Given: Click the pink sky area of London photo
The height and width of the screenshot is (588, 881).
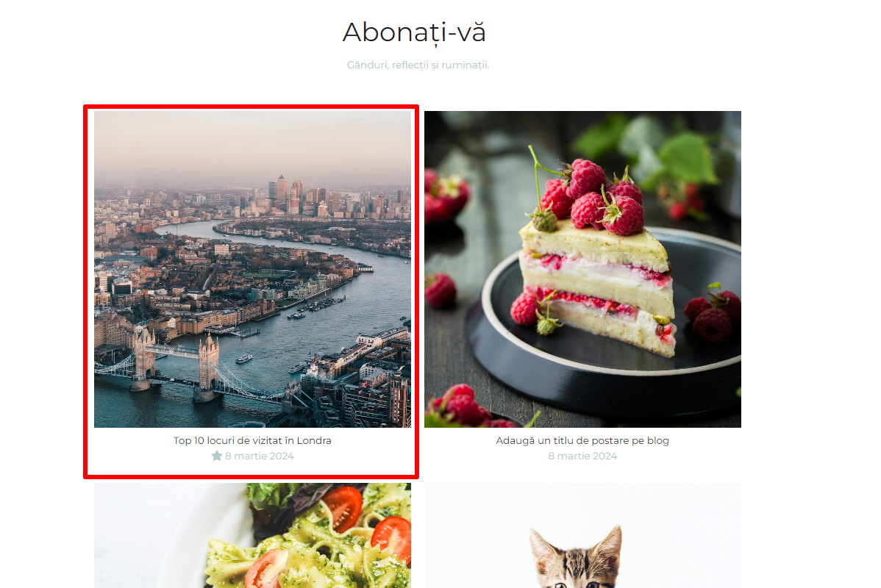Looking at the screenshot, I should tap(252, 146).
